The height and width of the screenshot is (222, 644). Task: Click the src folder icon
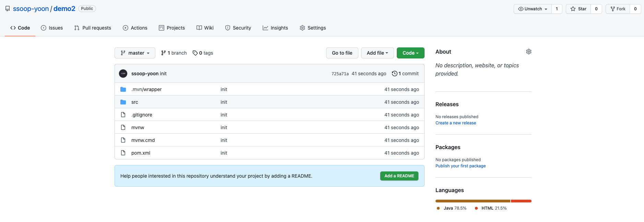point(123,102)
